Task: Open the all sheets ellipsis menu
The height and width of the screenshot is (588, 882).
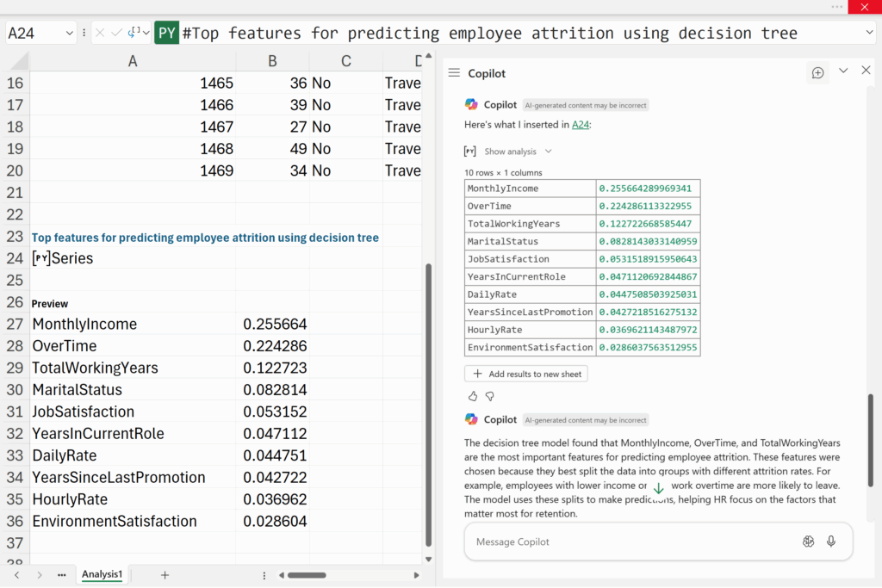Action: 61,574
